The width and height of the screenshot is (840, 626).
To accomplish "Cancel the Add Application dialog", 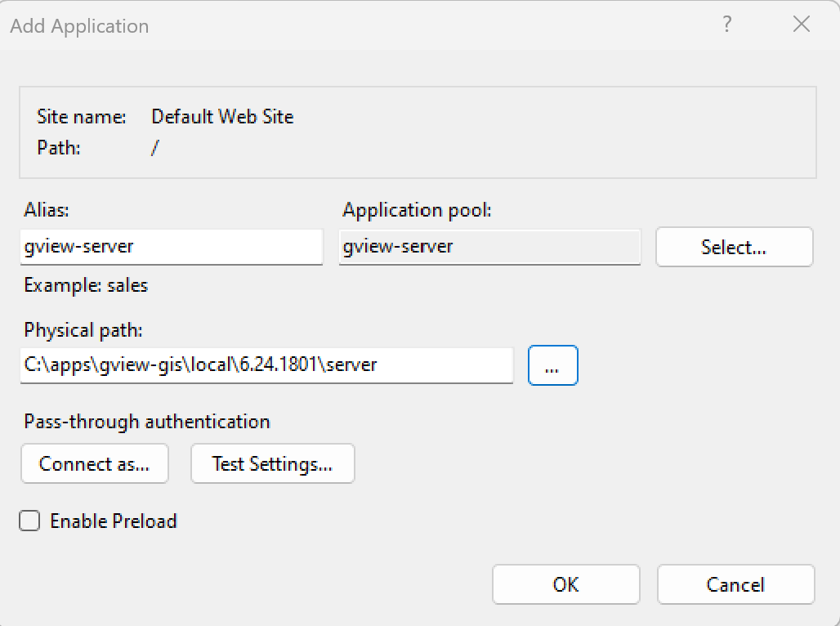I will pyautogui.click(x=735, y=584).
